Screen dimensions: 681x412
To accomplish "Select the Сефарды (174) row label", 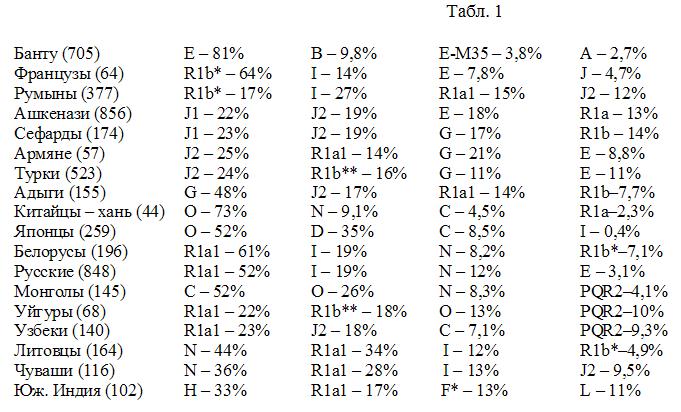I will coord(69,133).
